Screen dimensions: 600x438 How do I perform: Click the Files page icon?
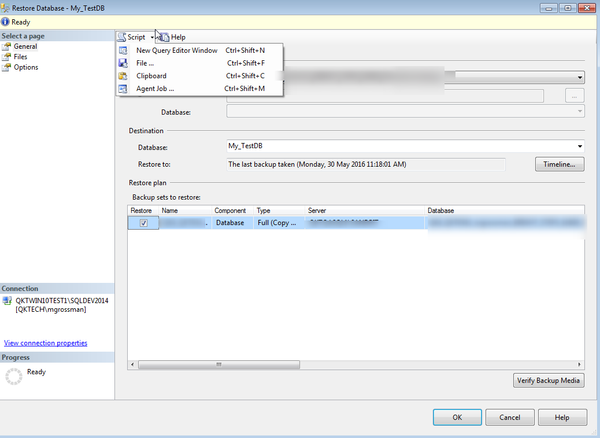point(7,57)
